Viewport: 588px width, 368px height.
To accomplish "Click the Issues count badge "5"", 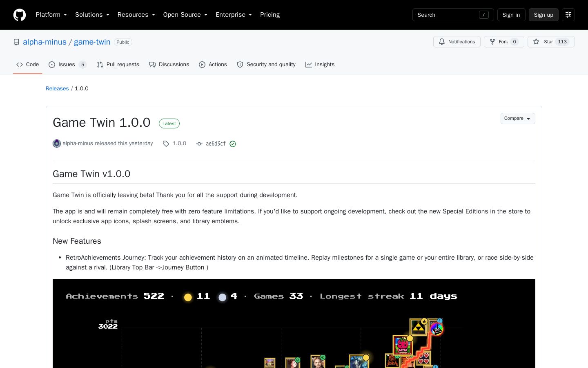I will tap(82, 65).
